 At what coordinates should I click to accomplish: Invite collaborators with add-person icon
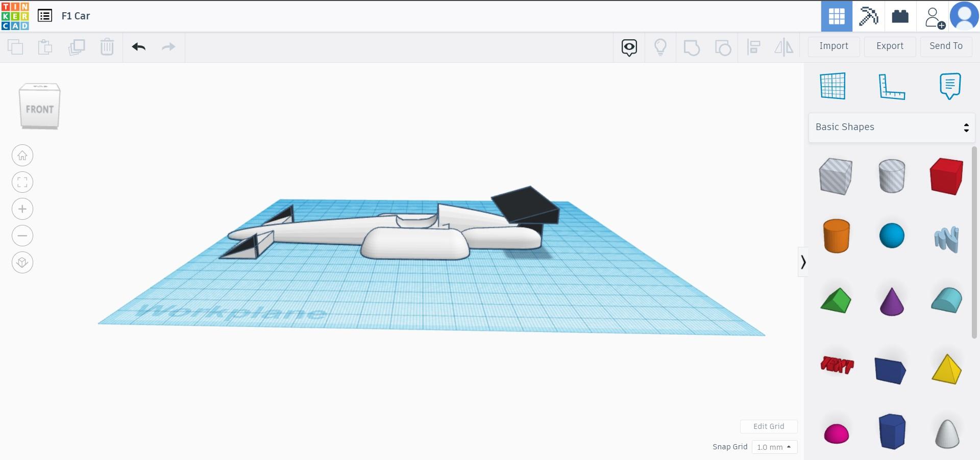pyautogui.click(x=934, y=17)
